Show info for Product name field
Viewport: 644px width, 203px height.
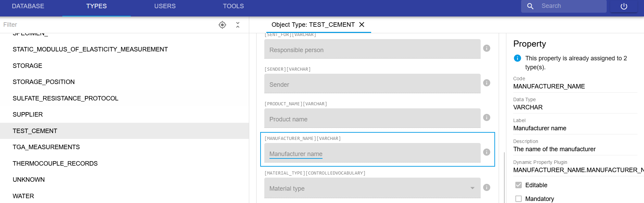[x=487, y=118]
